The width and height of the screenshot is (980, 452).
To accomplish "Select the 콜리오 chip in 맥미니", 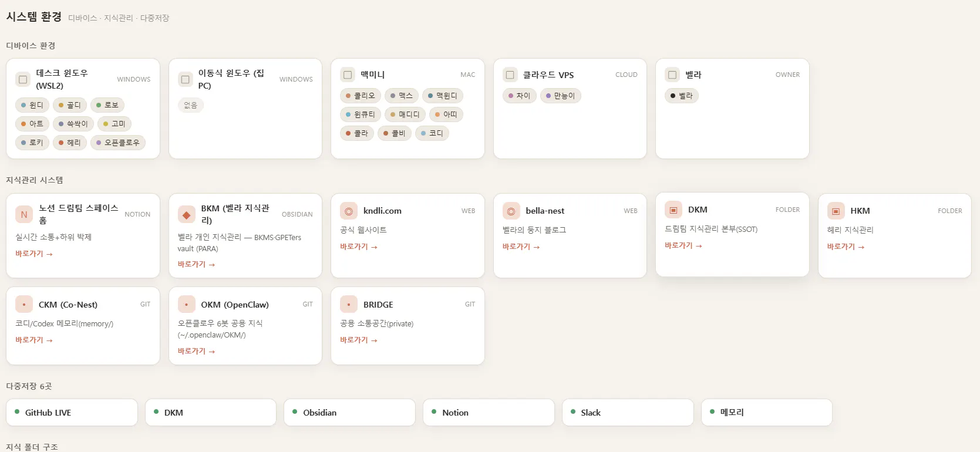I will [x=361, y=96].
